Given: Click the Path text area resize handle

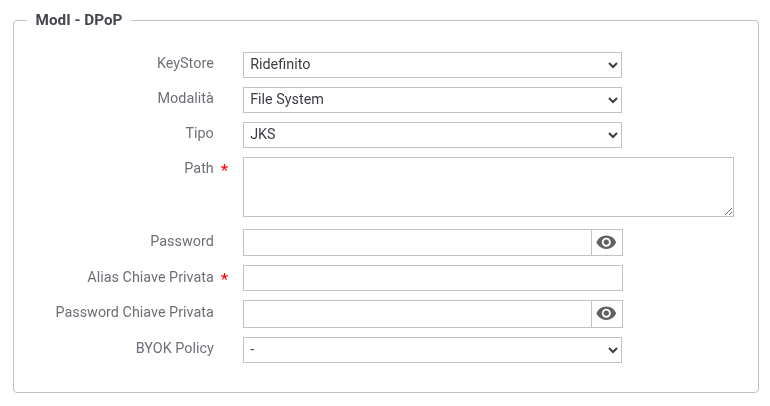Looking at the screenshot, I should pos(729,211).
